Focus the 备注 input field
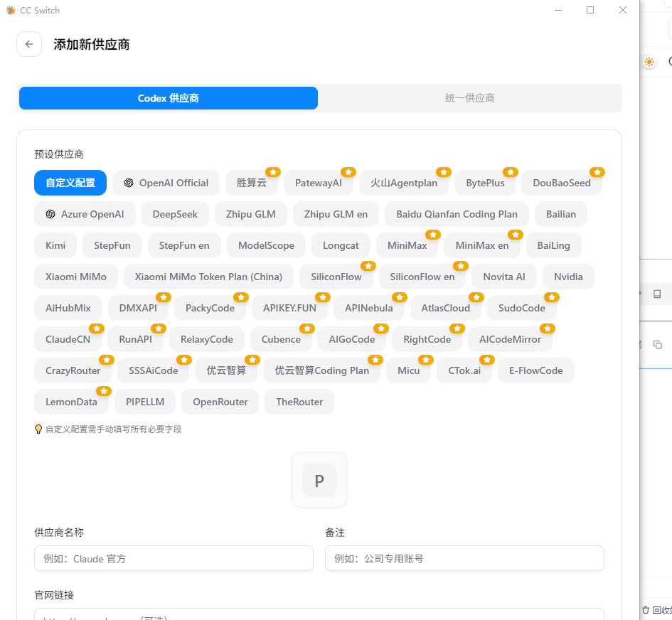This screenshot has height=620, width=672. click(x=464, y=558)
